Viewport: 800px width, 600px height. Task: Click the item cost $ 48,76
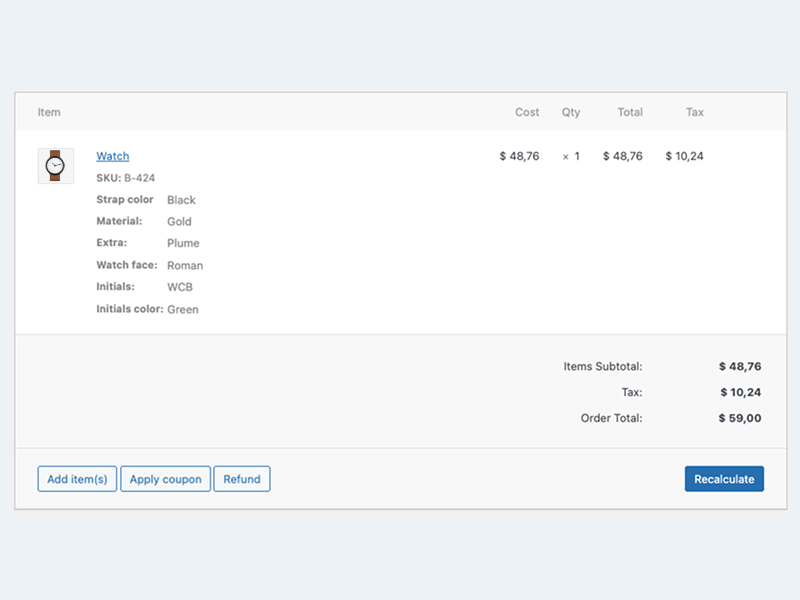point(519,156)
